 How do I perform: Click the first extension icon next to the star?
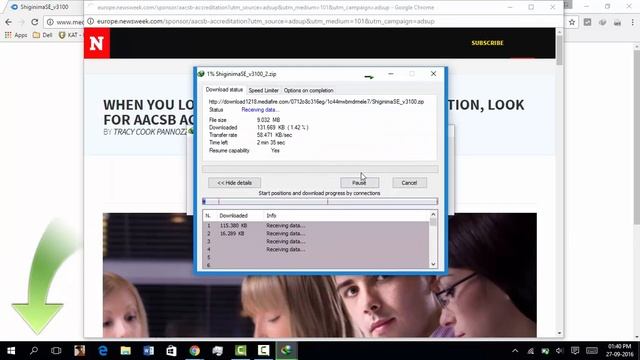pos(587,22)
